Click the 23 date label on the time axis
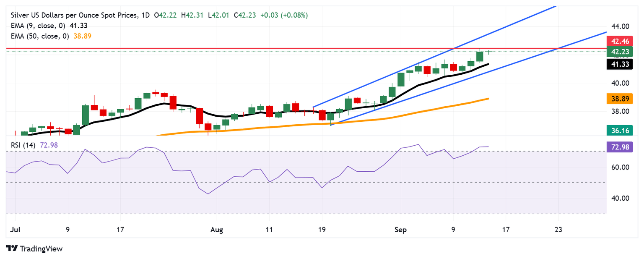This screenshot has width=644, height=259. (x=558, y=230)
